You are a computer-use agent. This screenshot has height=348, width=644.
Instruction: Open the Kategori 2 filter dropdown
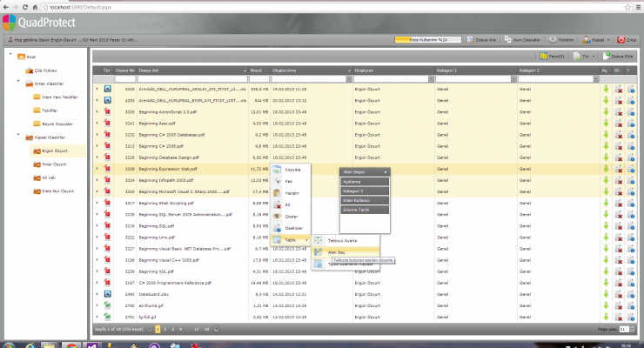pos(596,79)
